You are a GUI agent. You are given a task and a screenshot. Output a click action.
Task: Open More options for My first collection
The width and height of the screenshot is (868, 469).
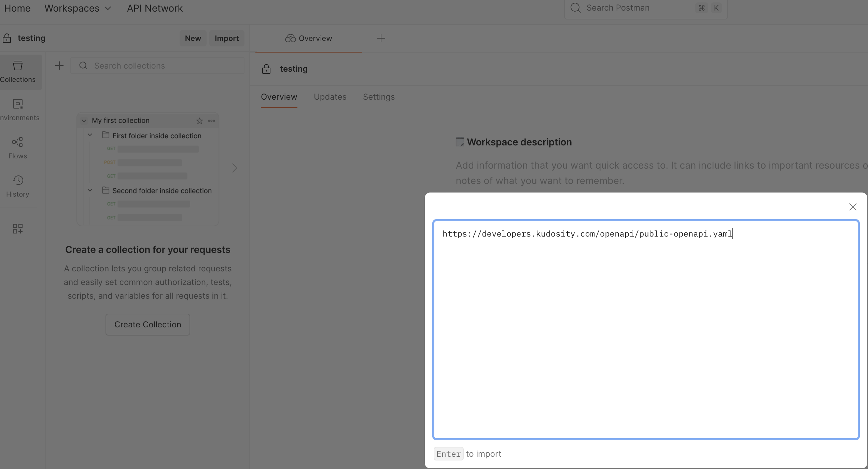212,121
